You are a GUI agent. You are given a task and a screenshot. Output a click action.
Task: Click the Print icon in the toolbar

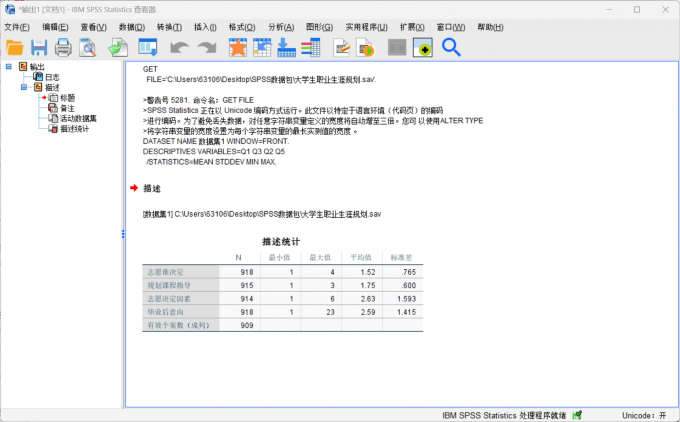[63, 47]
